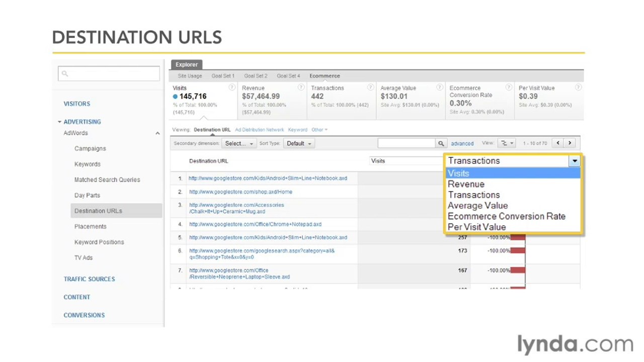Open Reversible Neoprene Laptop Sleeve link
Screen dimensions: 644x362
point(239,274)
